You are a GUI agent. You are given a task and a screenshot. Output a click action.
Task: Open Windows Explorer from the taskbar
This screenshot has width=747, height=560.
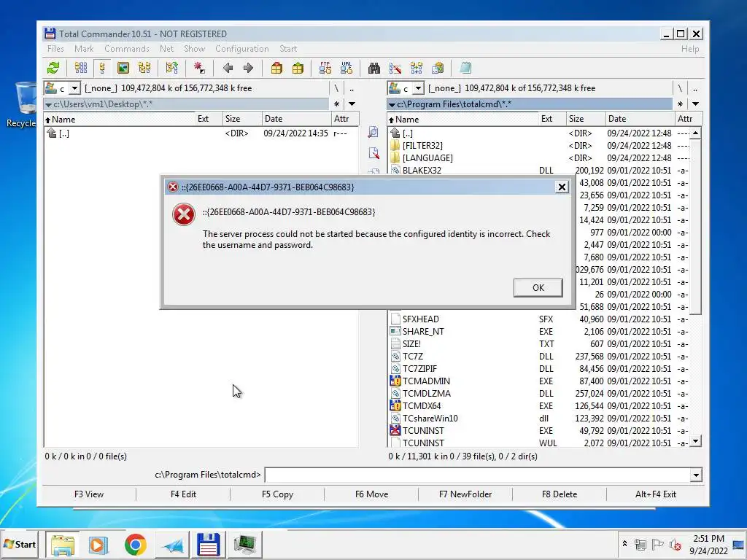[x=63, y=545]
